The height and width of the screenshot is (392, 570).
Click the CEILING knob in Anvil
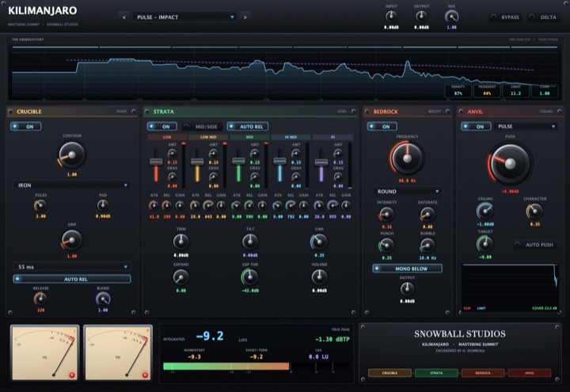pyautogui.click(x=485, y=211)
